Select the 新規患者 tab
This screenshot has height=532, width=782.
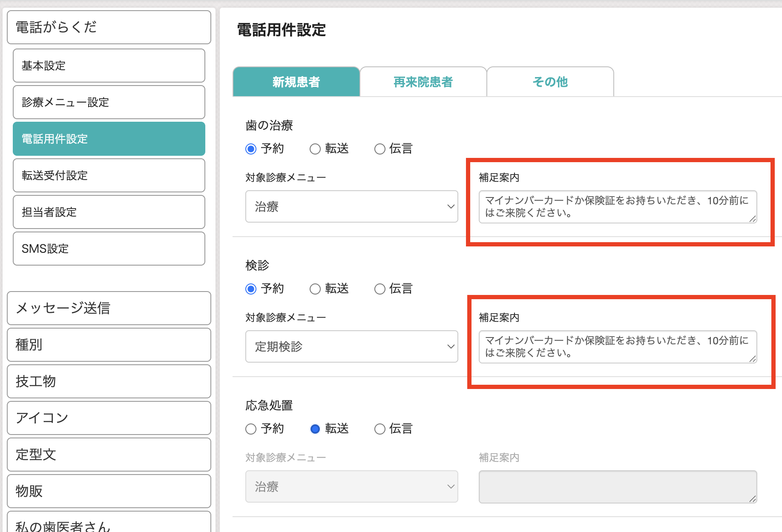click(x=296, y=82)
